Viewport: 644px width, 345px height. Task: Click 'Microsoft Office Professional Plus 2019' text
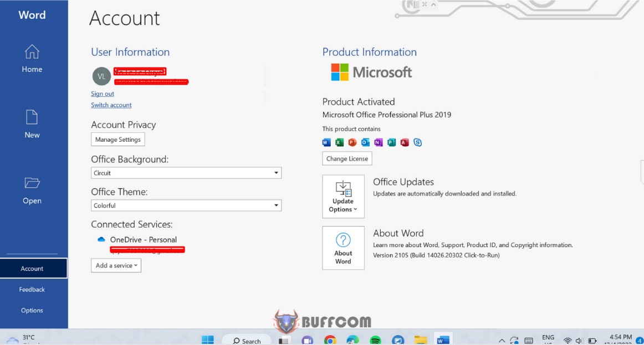(x=386, y=115)
